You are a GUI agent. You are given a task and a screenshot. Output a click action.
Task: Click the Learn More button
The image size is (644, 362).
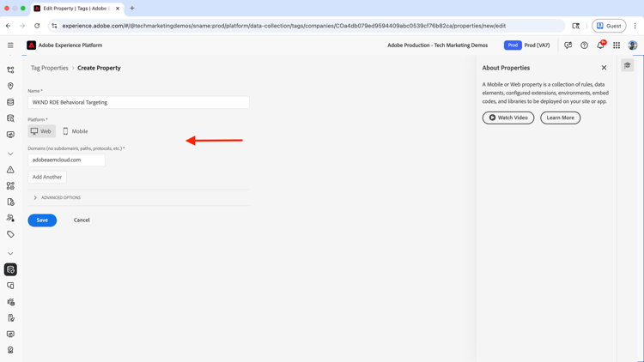[560, 118]
